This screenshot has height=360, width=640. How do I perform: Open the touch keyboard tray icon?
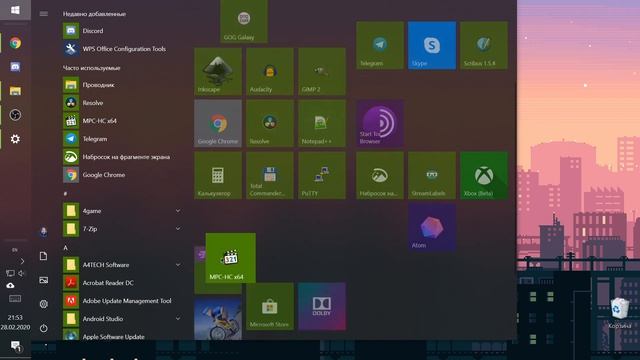click(15, 299)
